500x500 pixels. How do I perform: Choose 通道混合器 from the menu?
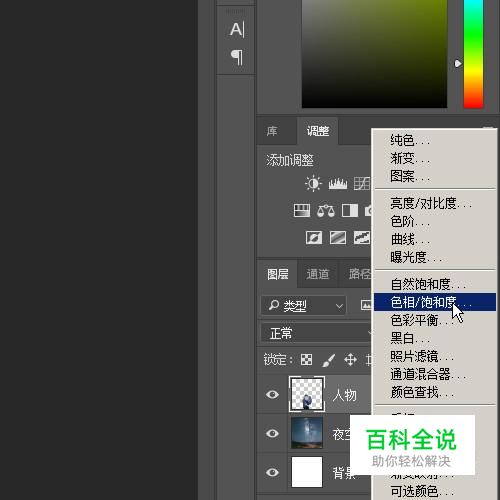pos(435,374)
